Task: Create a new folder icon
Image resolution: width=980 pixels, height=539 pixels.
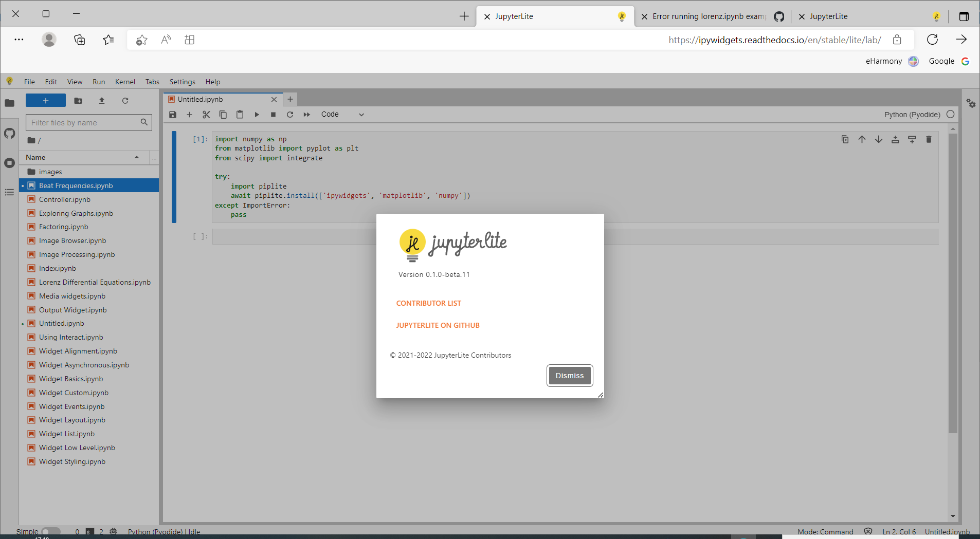Action: (78, 101)
